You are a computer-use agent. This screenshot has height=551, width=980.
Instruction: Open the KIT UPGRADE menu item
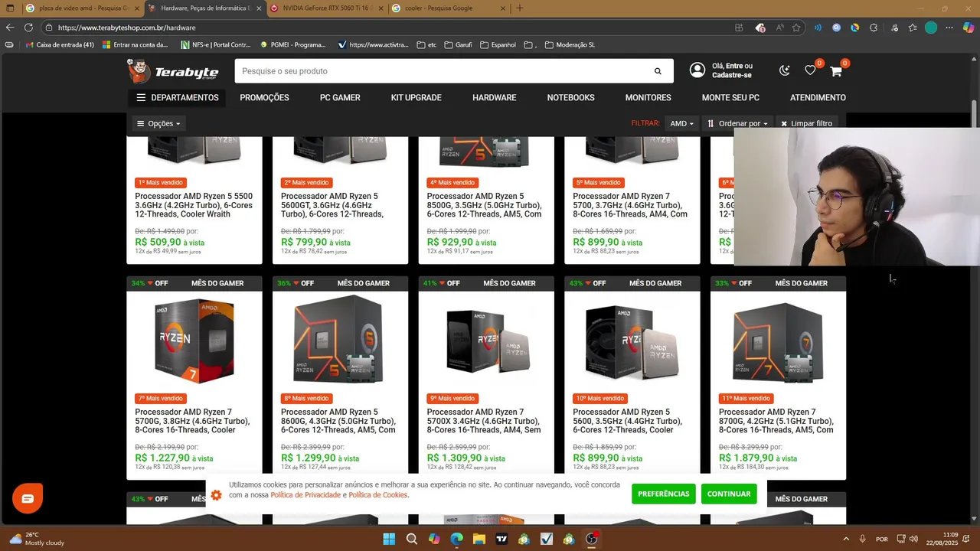(416, 98)
